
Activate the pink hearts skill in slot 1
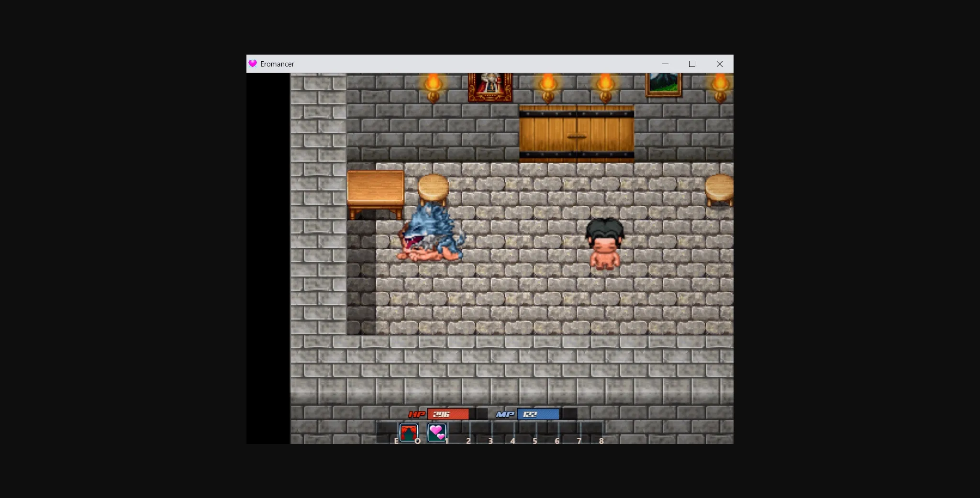(x=436, y=432)
